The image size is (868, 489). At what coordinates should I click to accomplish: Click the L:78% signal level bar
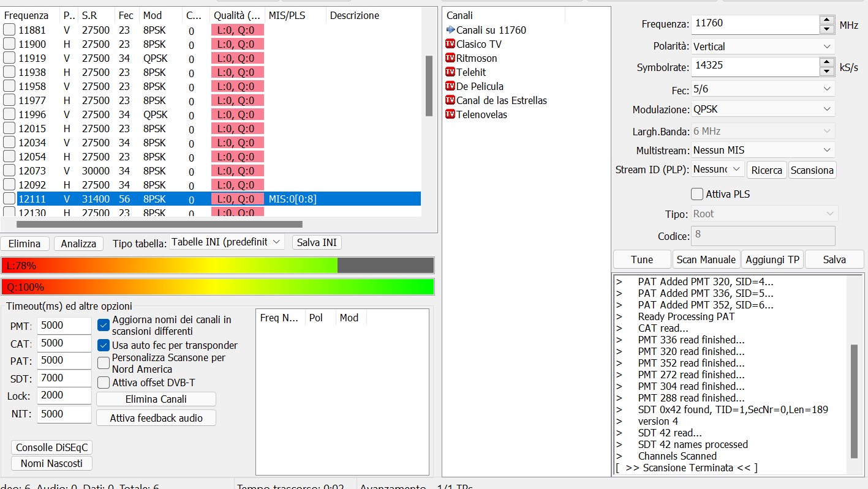[217, 266]
